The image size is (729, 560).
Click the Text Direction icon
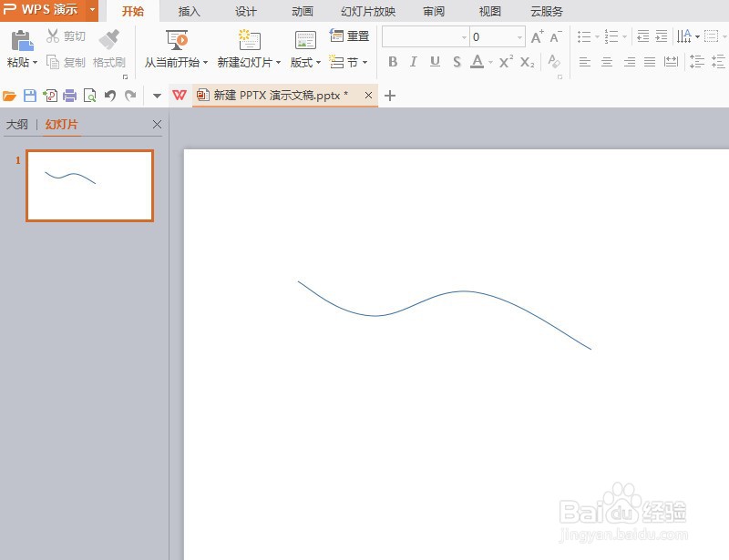[684, 36]
